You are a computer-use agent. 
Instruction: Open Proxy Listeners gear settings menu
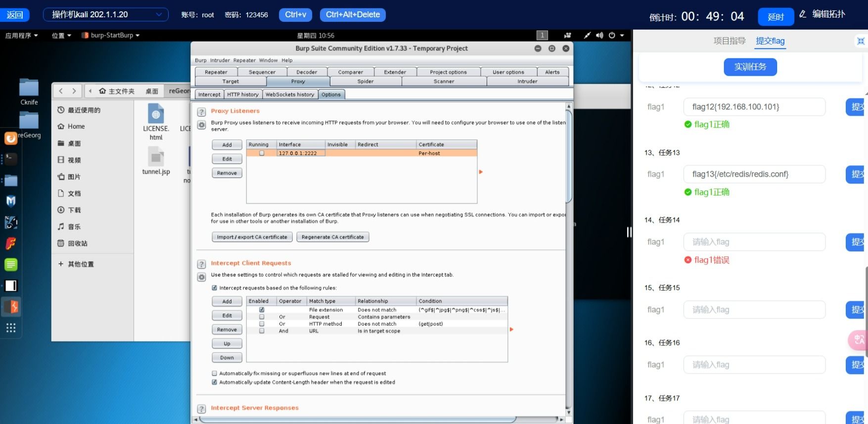(x=201, y=125)
